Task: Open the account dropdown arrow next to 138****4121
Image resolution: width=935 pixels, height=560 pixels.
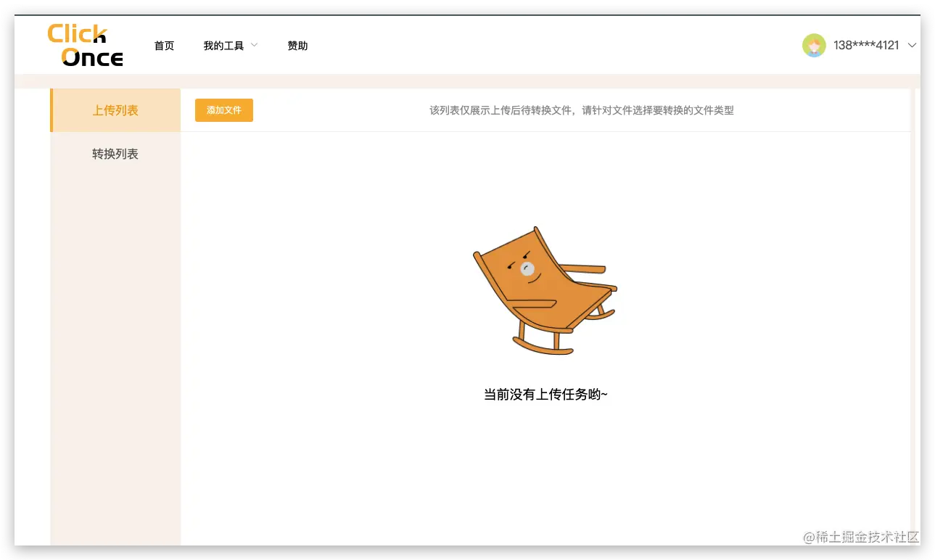Action: [x=914, y=45]
